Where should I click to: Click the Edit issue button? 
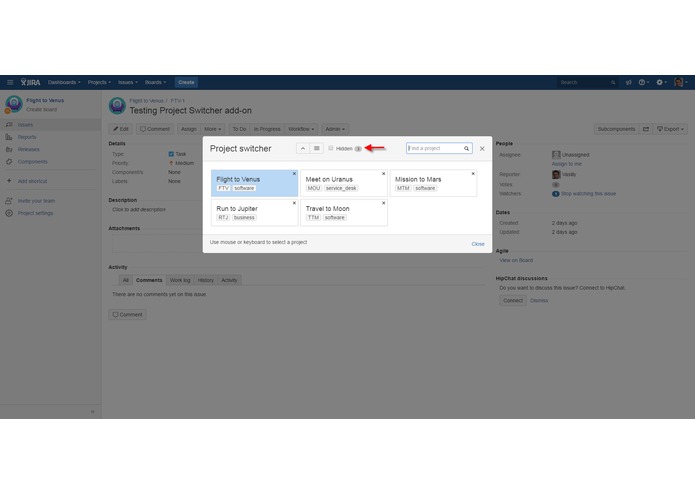click(x=121, y=129)
